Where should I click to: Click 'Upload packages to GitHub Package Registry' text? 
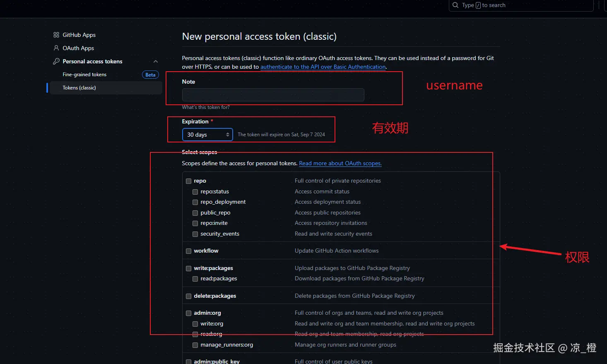coord(352,268)
